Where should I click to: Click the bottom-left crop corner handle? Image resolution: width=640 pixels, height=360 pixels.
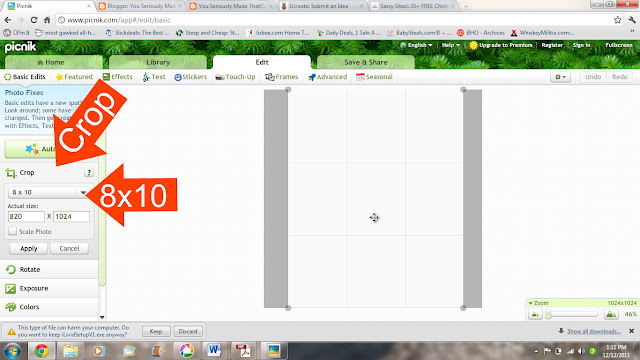click(288, 308)
